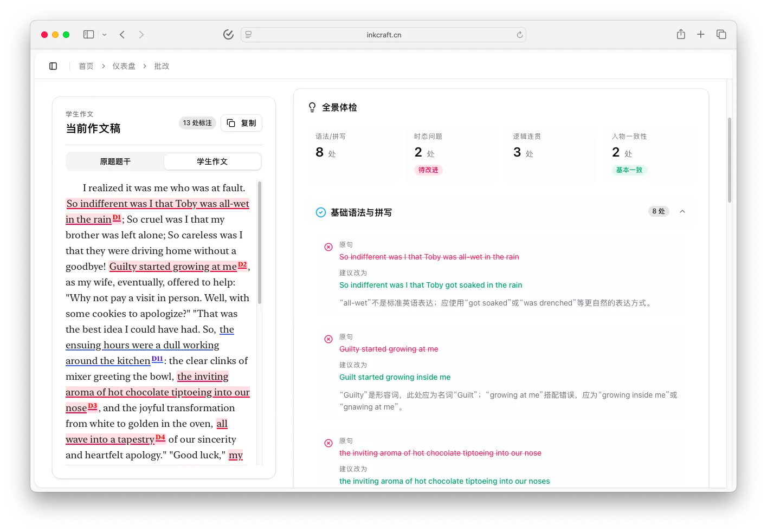Open the 首页 breadcrumb link
The width and height of the screenshot is (767, 532).
pyautogui.click(x=86, y=66)
